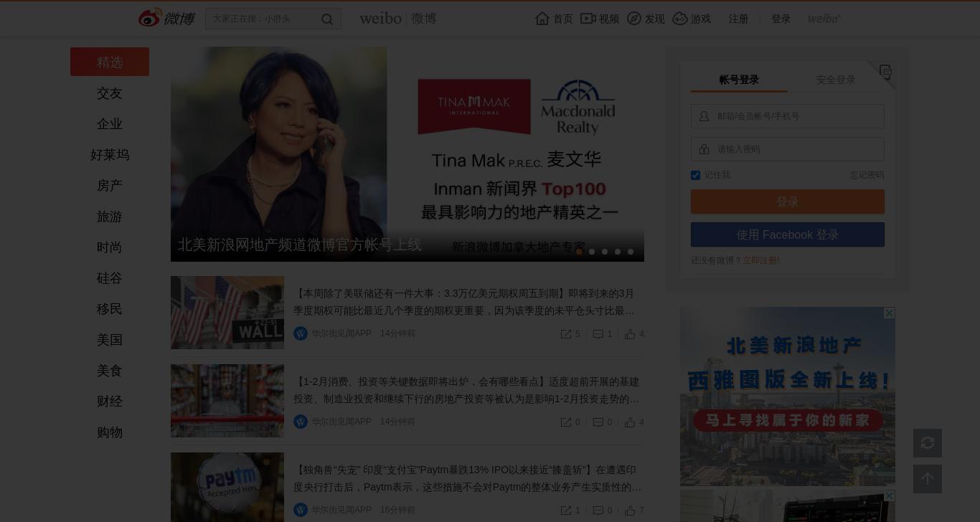Select 硅谷 category
The height and width of the screenshot is (522, 980).
point(110,278)
